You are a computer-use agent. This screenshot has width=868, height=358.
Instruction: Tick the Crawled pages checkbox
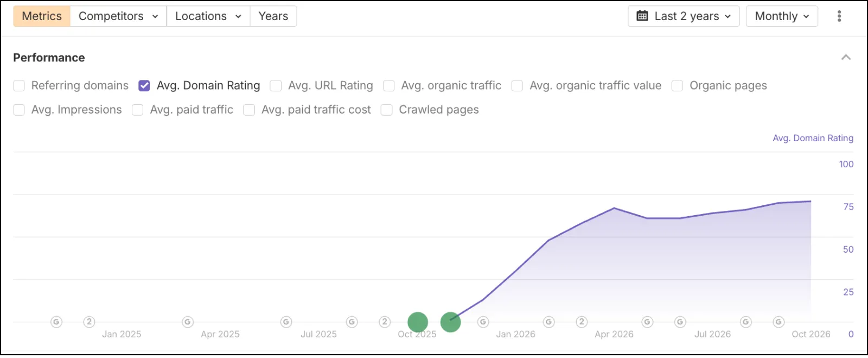click(386, 110)
